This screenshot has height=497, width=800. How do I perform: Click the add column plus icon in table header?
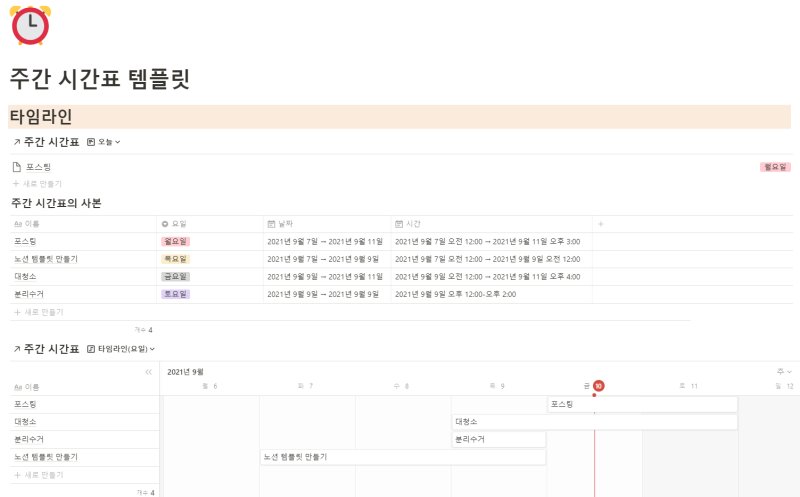[x=601, y=224]
